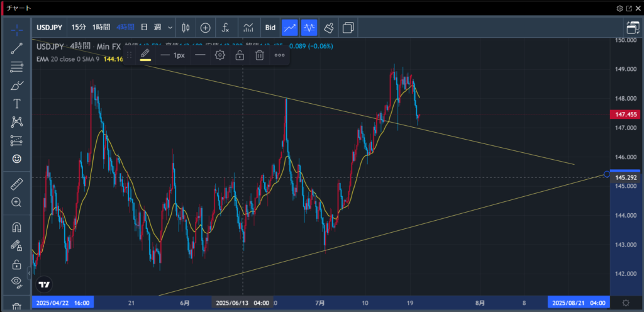644x312 pixels.
Task: Select the ruler measure tool
Action: 16,184
